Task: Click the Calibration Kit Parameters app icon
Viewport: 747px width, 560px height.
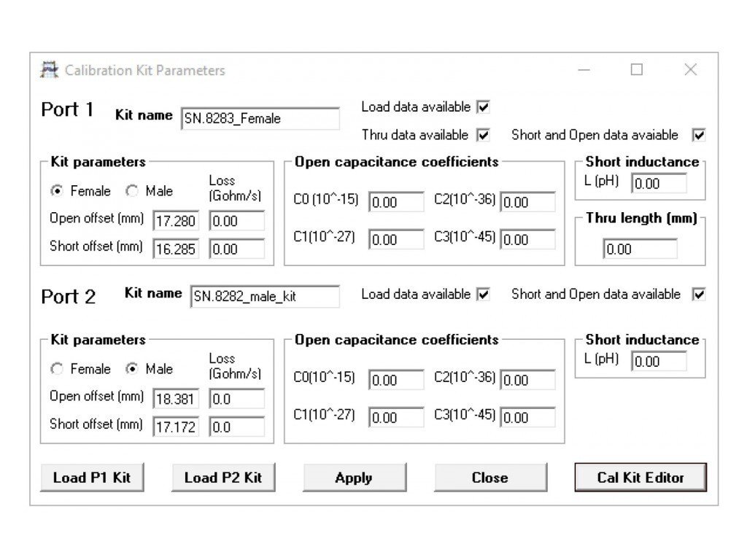Action: [49, 70]
